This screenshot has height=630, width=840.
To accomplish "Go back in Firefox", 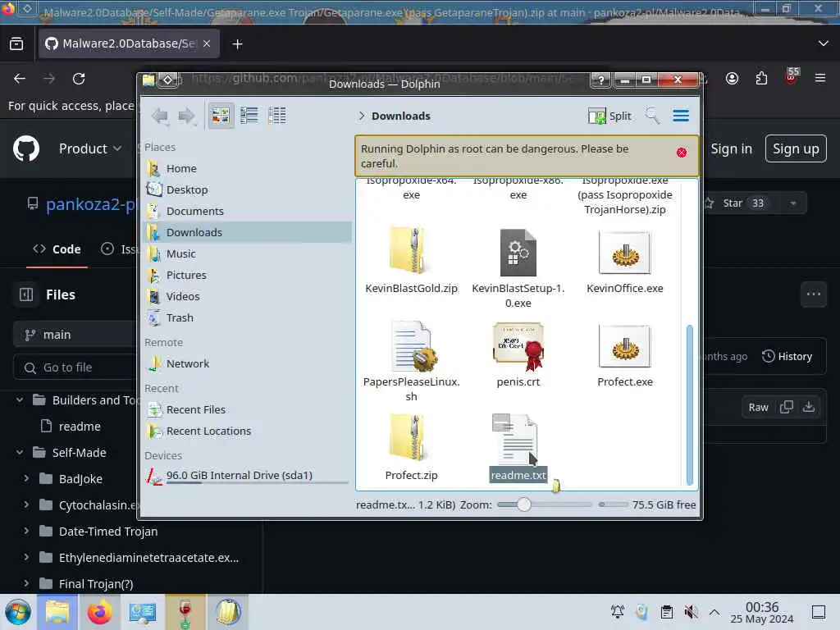I will click(20, 79).
